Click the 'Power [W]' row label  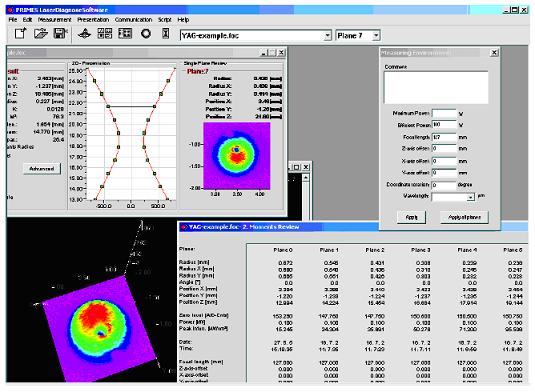[192, 322]
